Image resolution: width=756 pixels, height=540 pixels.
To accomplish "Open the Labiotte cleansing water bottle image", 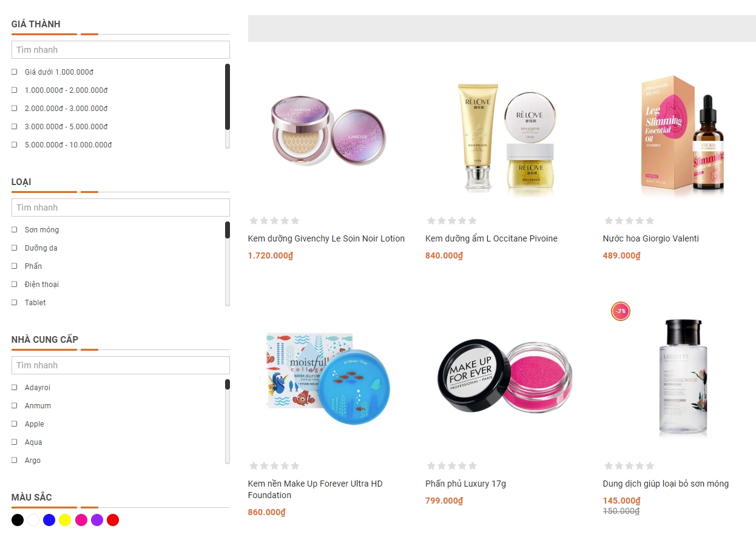I will (x=683, y=377).
